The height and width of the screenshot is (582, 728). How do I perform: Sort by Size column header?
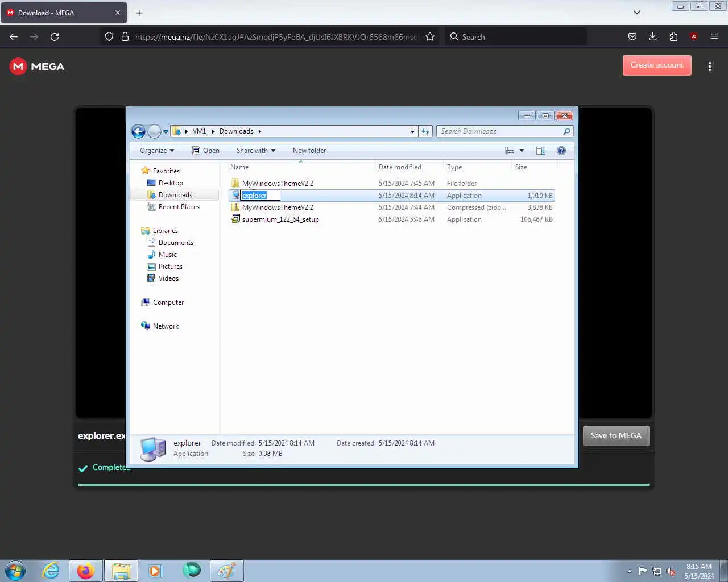[x=534, y=167]
